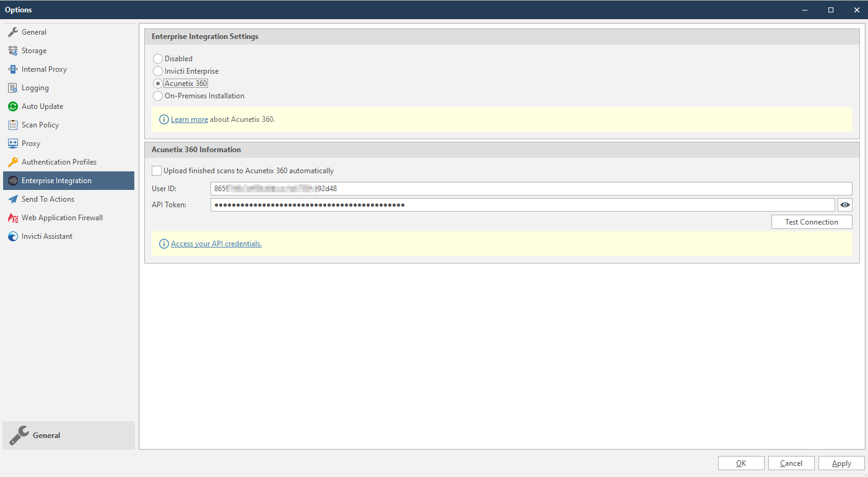Click the Enterprise Integration Settings header
This screenshot has height=477, width=868.
[502, 37]
